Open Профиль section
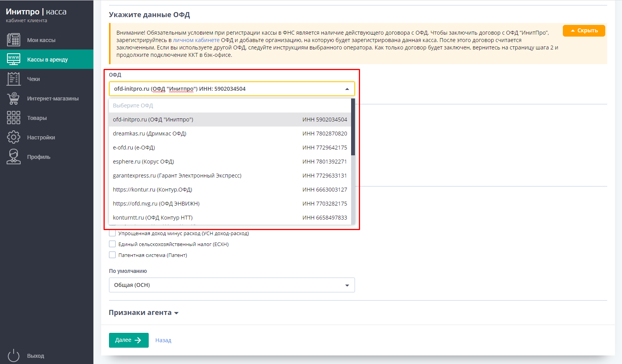 [47, 157]
